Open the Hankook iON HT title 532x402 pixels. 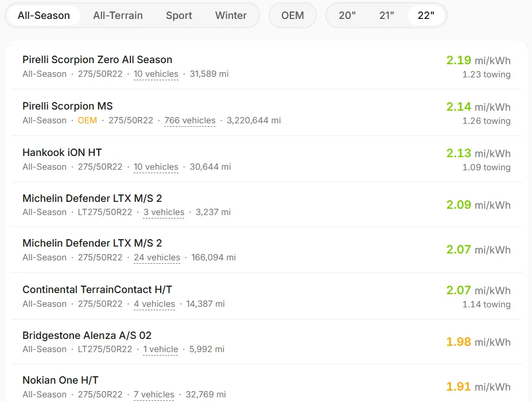[62, 153]
